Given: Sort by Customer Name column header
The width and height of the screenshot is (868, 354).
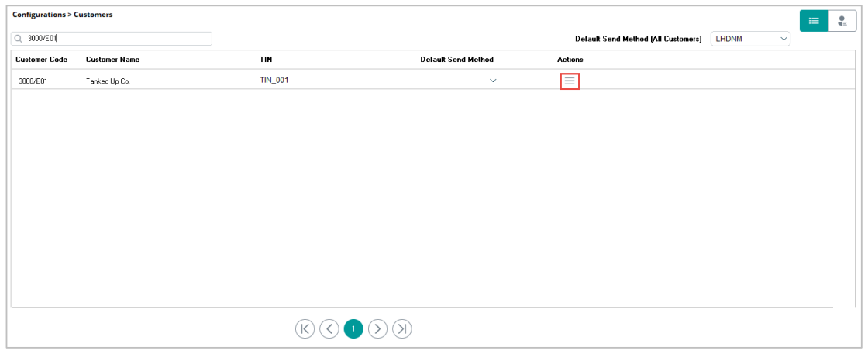Looking at the screenshot, I should tap(112, 60).
